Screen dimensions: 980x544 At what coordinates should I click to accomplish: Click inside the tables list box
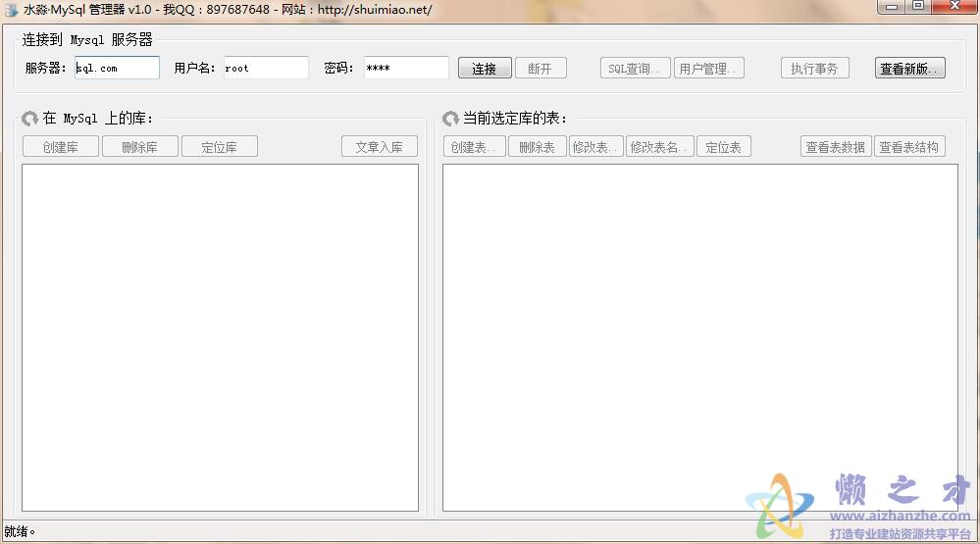(x=700, y=337)
